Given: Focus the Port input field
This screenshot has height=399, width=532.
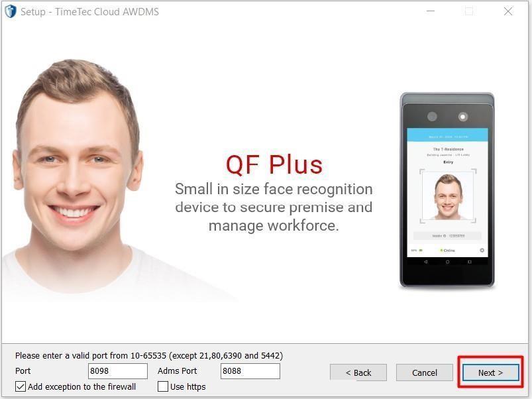Looking at the screenshot, I should (x=118, y=371).
